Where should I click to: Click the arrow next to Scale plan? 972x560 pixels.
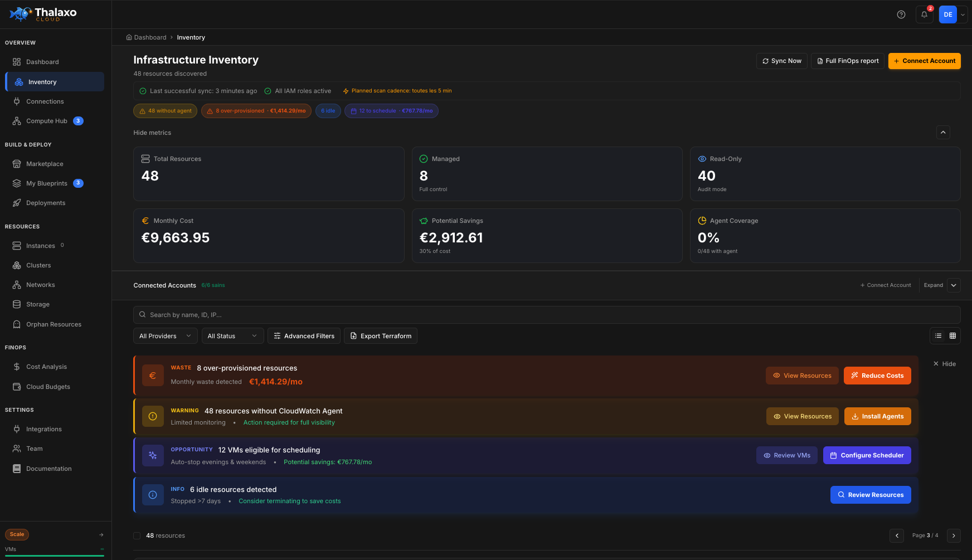tap(101, 535)
